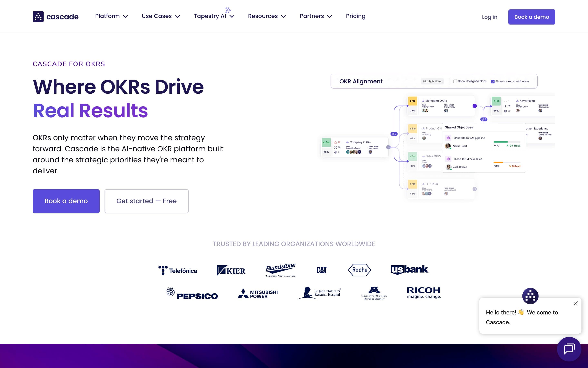Go to the Pricing page

tap(355, 16)
